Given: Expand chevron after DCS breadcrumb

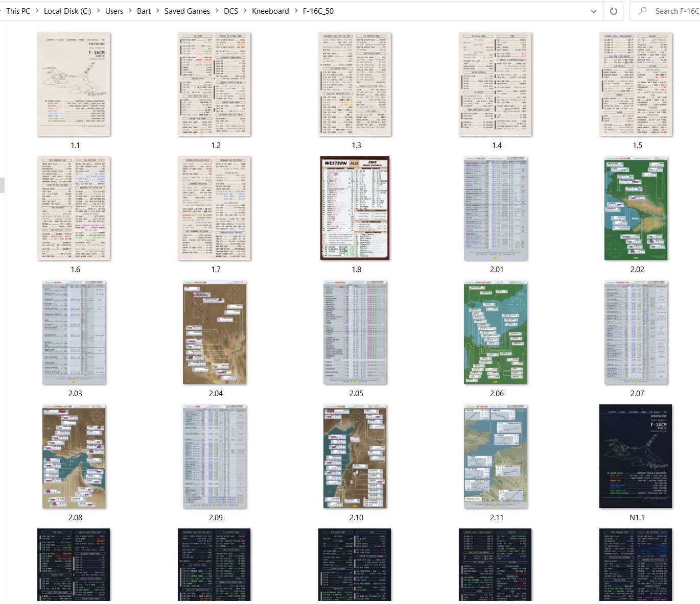Looking at the screenshot, I should (245, 11).
